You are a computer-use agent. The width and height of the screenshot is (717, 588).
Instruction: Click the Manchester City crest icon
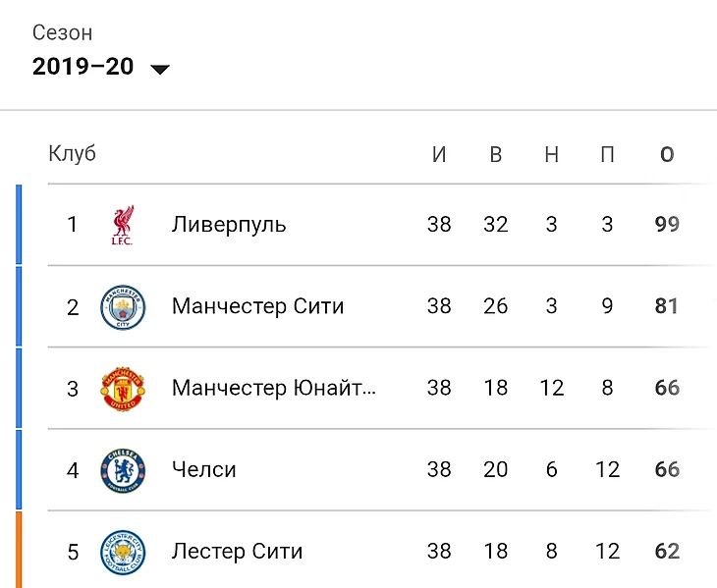123,307
